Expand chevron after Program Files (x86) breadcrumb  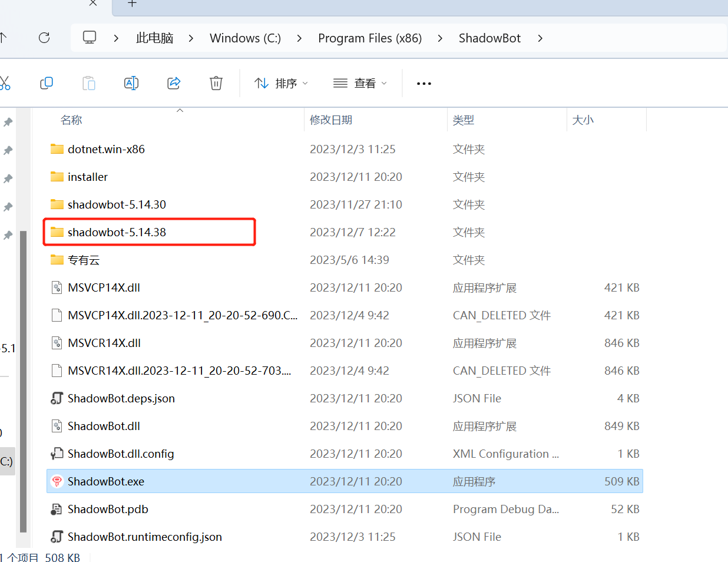[440, 38]
